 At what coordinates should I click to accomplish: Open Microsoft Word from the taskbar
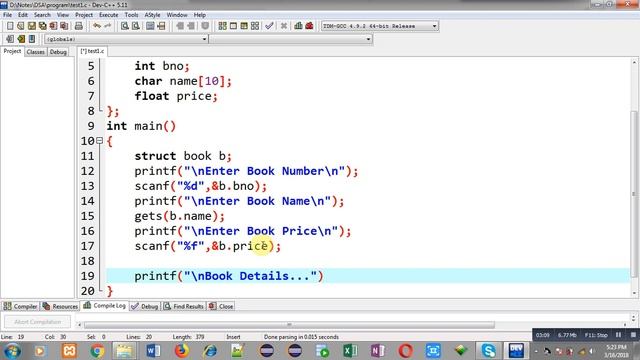tap(153, 351)
